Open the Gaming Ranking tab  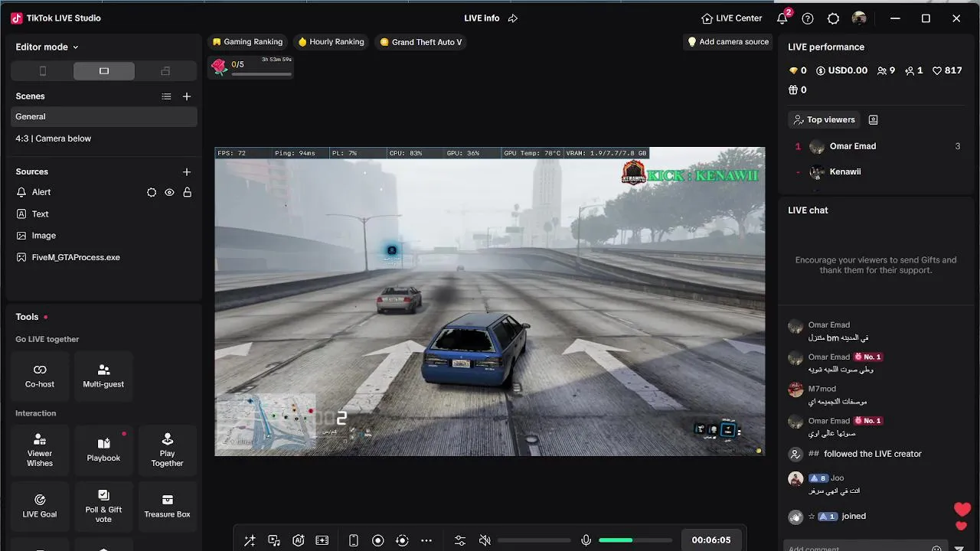click(x=247, y=42)
